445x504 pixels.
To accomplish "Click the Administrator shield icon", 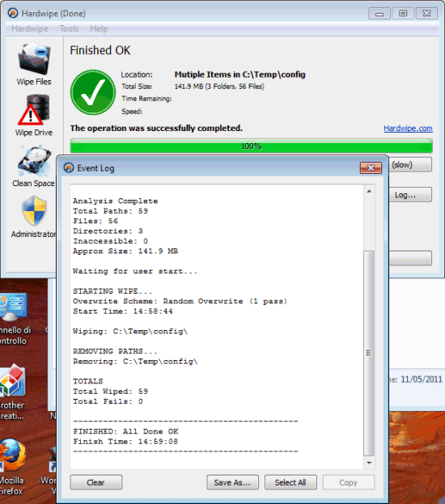I will (35, 211).
